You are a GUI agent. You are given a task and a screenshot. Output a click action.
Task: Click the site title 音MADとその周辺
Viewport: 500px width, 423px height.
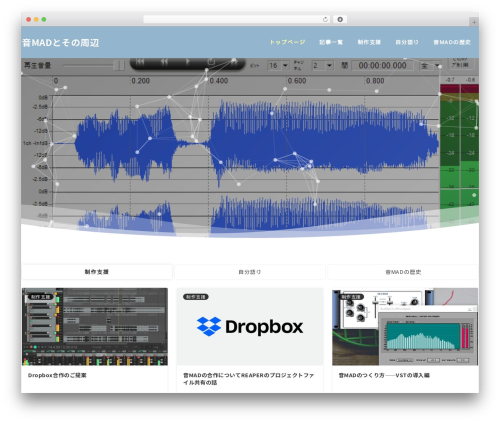click(60, 43)
